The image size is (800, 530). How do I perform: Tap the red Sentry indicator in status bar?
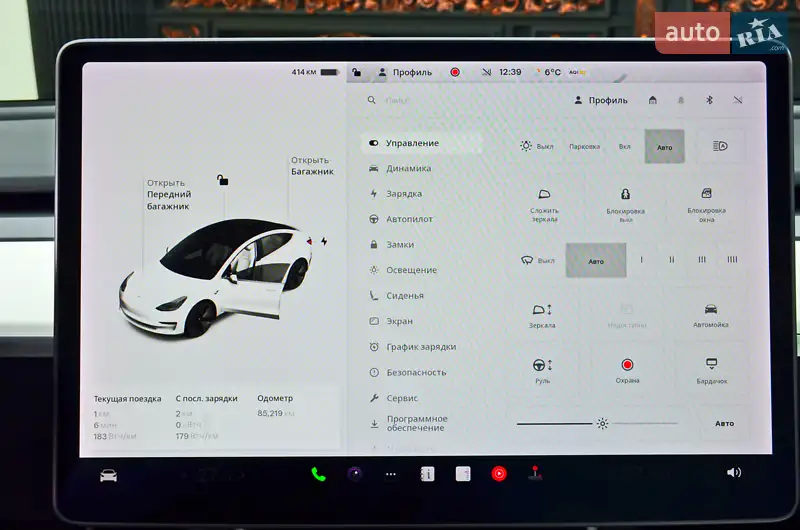455,72
